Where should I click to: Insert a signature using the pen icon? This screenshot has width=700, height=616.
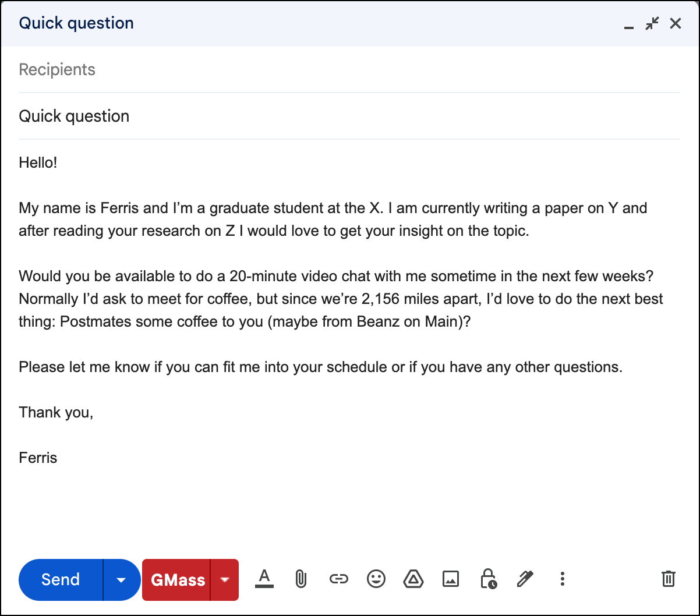click(525, 579)
